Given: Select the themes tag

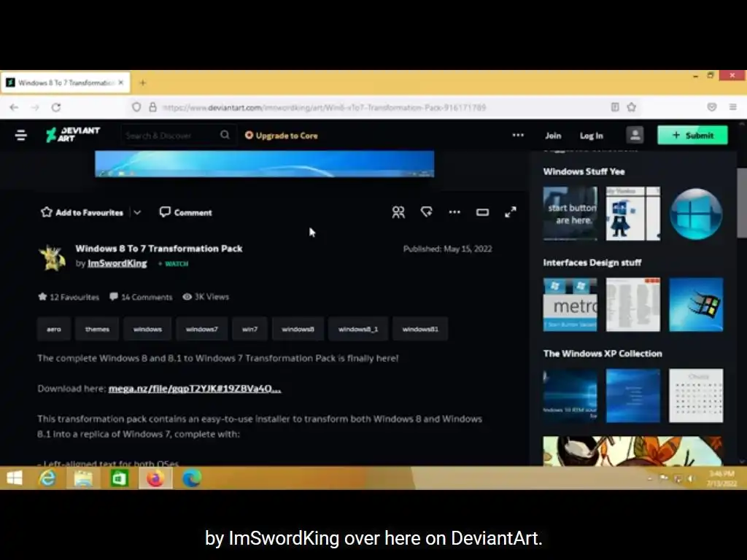Looking at the screenshot, I should pyautogui.click(x=97, y=329).
